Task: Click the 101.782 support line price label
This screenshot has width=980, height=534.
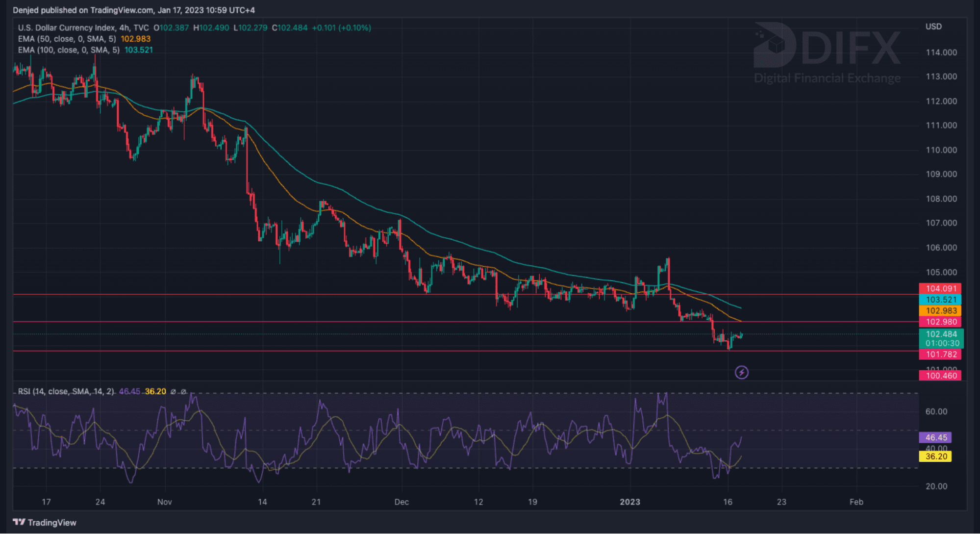Action: [941, 355]
